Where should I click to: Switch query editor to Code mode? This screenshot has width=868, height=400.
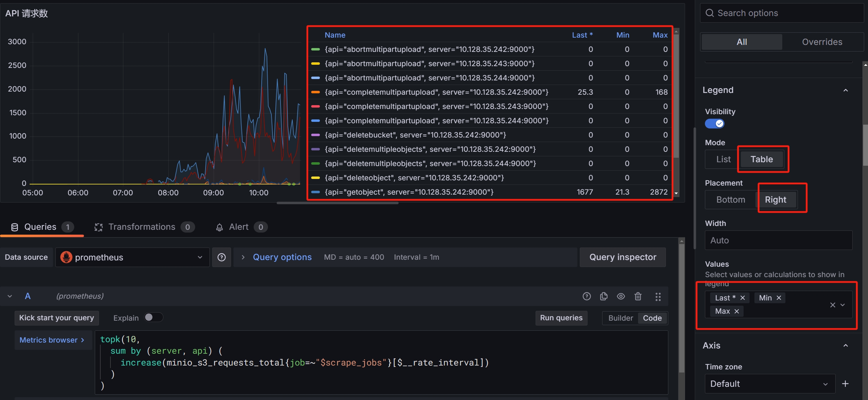[x=652, y=318]
